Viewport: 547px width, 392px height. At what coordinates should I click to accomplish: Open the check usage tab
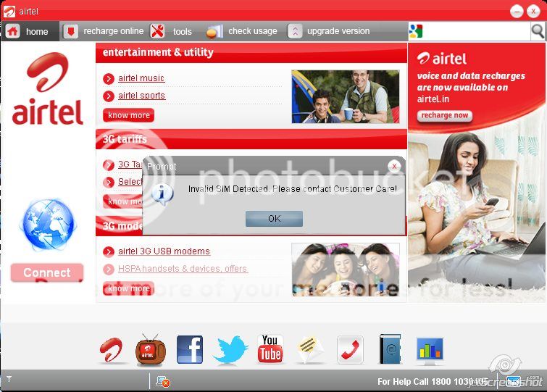click(242, 31)
